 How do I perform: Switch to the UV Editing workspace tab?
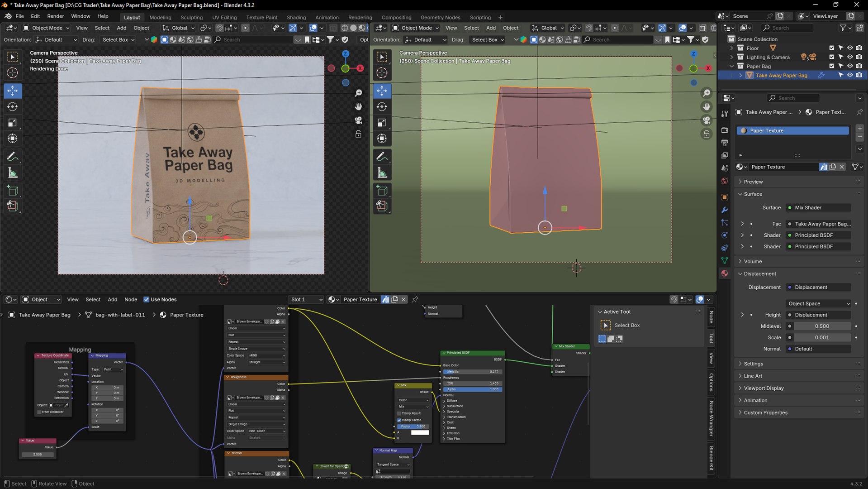click(224, 17)
